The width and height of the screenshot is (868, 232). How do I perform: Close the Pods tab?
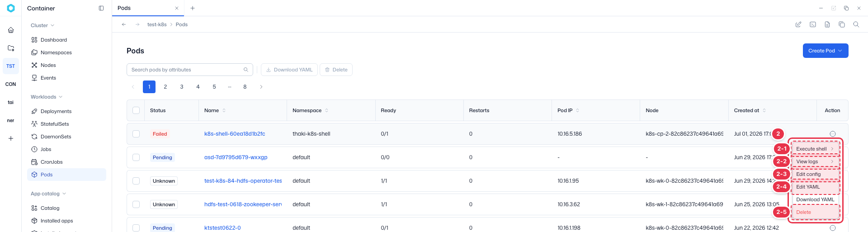point(177,8)
